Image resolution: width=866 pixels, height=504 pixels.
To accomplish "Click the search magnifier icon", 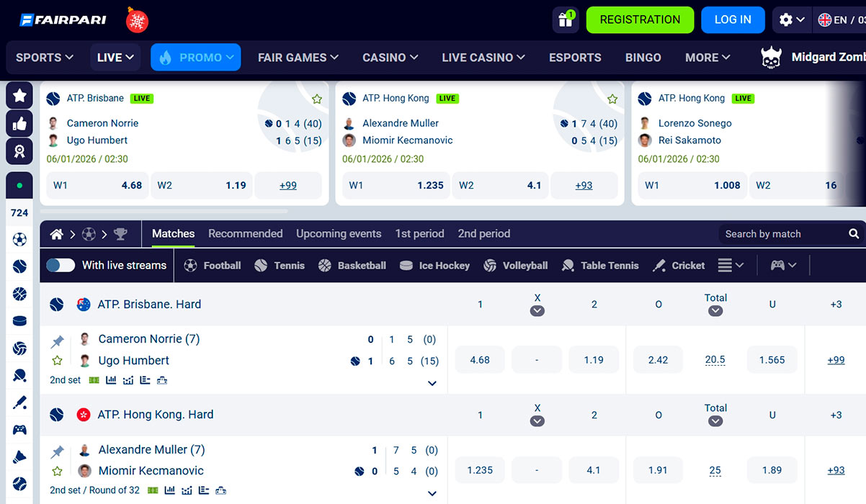I will click(x=854, y=234).
